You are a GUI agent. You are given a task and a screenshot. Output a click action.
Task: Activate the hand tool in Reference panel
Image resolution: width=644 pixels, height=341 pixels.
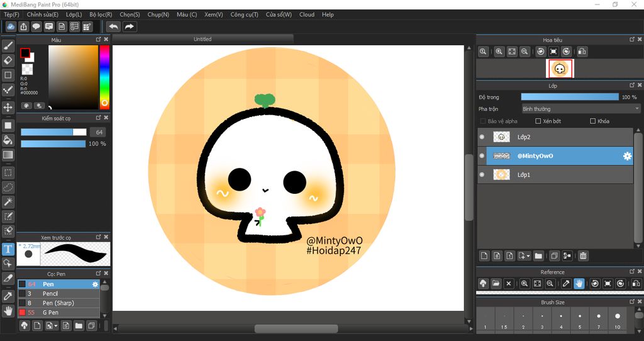[579, 284]
